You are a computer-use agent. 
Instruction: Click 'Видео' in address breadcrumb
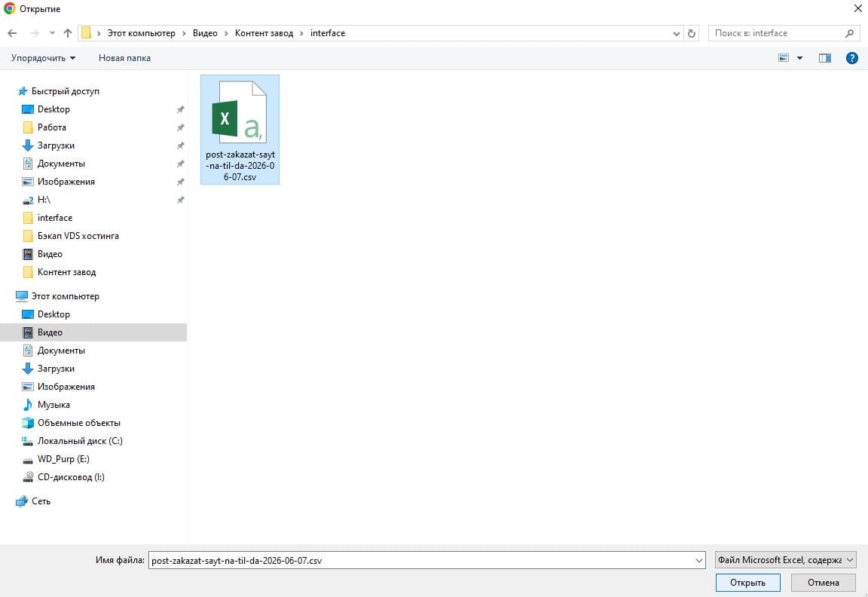pos(205,33)
